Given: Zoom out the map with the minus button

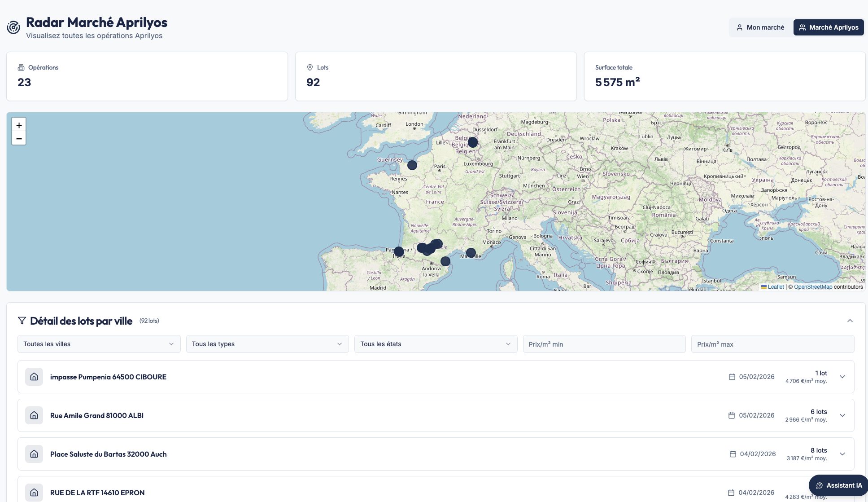Looking at the screenshot, I should coord(19,139).
